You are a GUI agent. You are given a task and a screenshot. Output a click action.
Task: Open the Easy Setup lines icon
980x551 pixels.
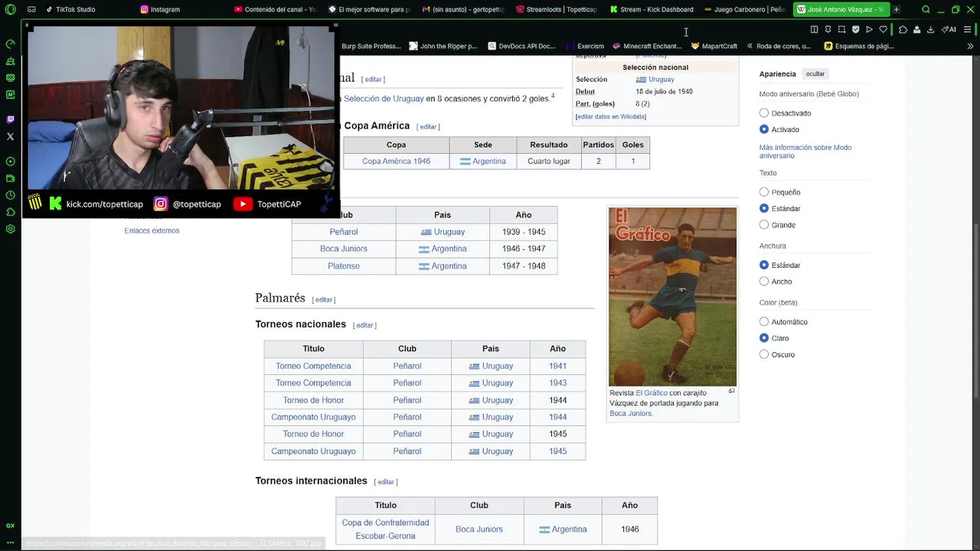[968, 29]
